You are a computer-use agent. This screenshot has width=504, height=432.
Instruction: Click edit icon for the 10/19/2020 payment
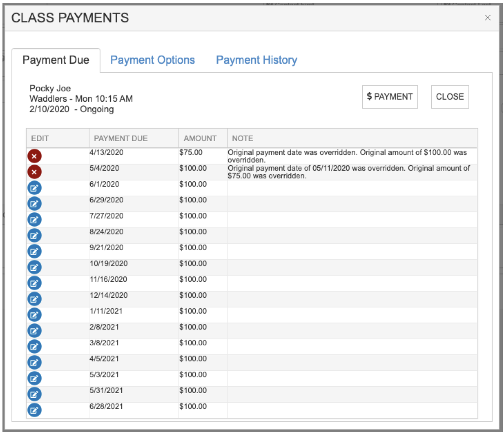(x=34, y=267)
